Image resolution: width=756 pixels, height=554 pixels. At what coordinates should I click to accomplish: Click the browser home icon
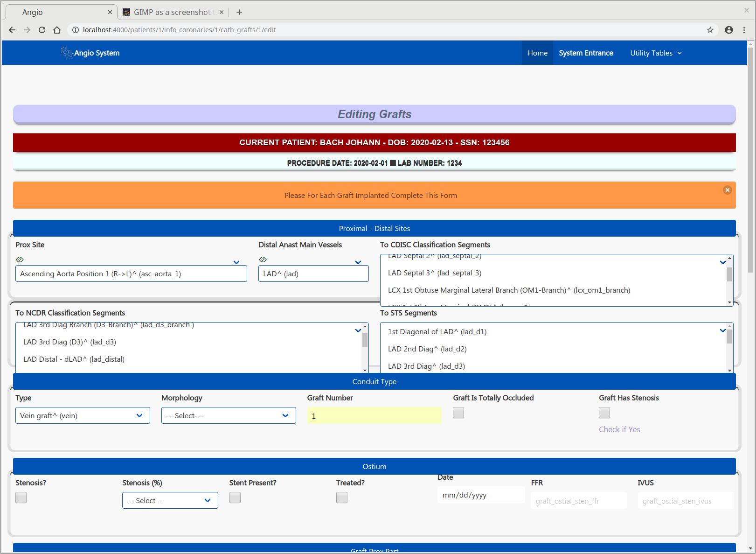pos(57,30)
